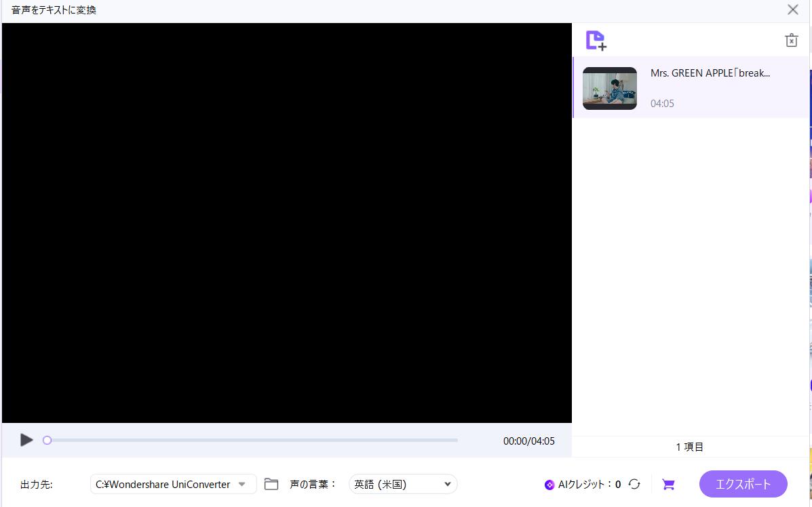The image size is (812, 507).
Task: Open the output folder icon
Action: click(x=271, y=484)
